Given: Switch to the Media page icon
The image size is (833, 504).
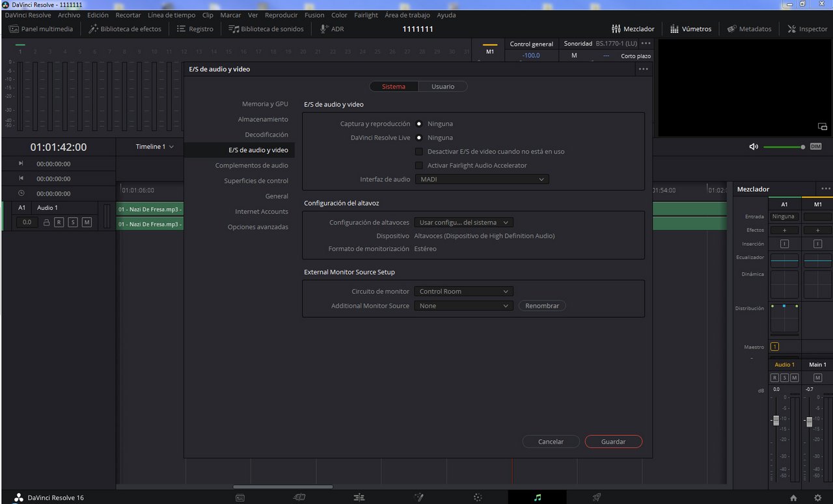Looking at the screenshot, I should (240, 497).
